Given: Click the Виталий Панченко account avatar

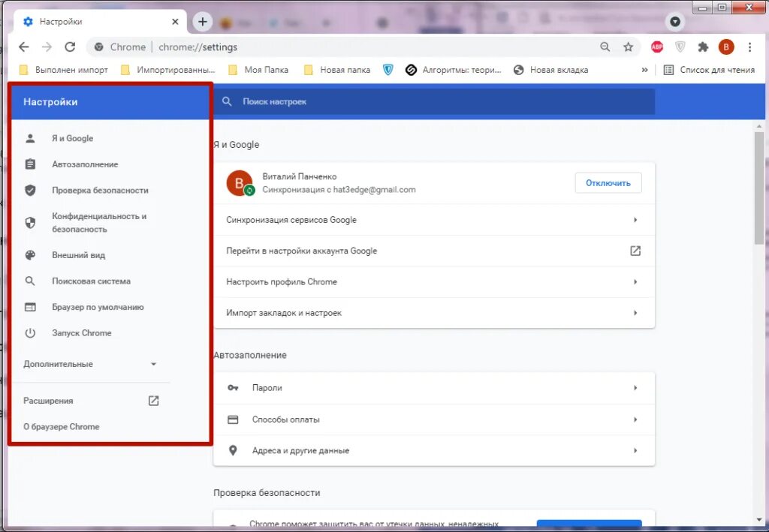Looking at the screenshot, I should pyautogui.click(x=240, y=183).
